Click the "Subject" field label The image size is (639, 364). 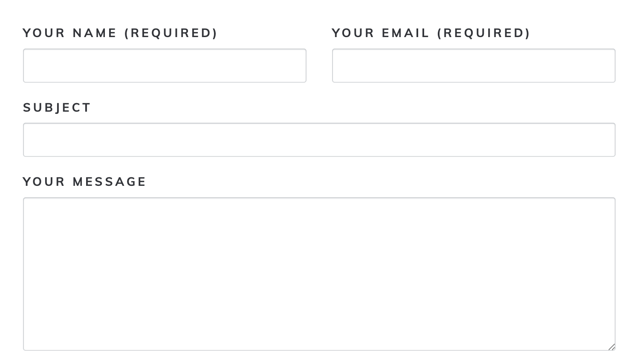[x=57, y=107]
